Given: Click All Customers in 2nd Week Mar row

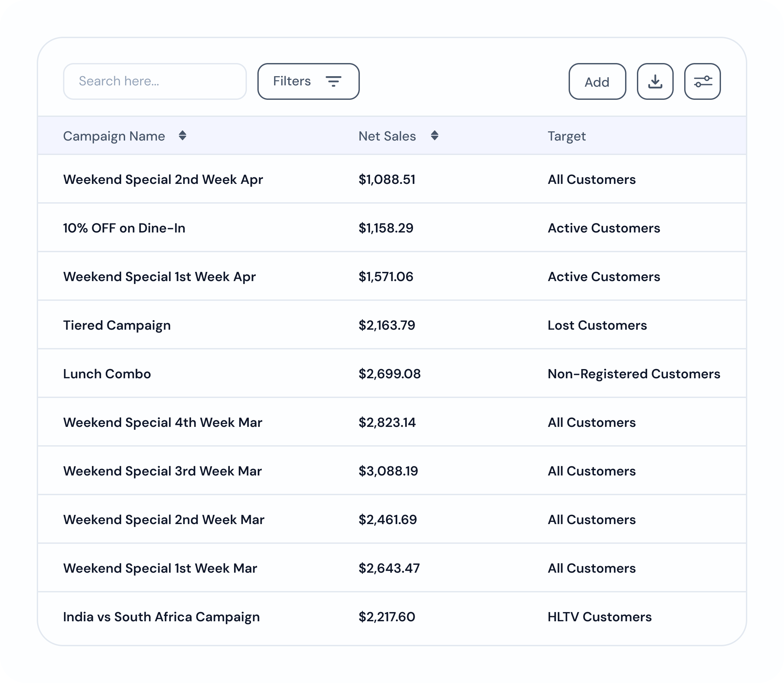Looking at the screenshot, I should pyautogui.click(x=592, y=519).
